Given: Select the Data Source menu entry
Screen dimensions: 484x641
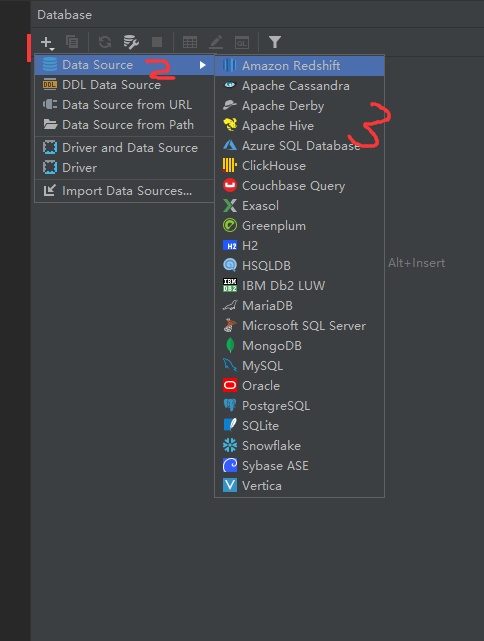Looking at the screenshot, I should (x=124, y=65).
